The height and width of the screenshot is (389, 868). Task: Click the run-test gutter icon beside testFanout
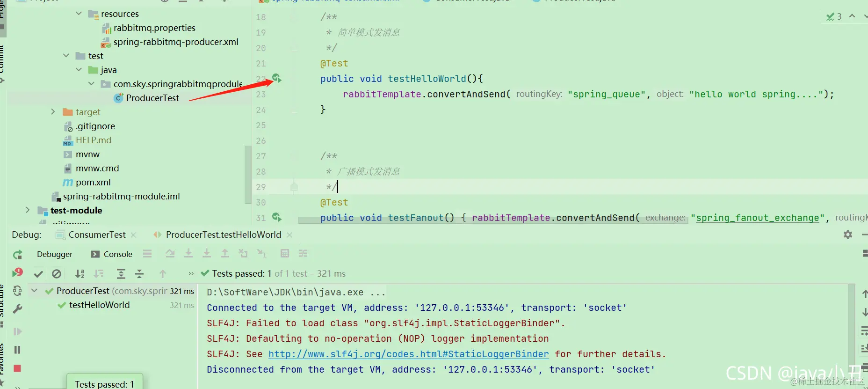(x=276, y=217)
